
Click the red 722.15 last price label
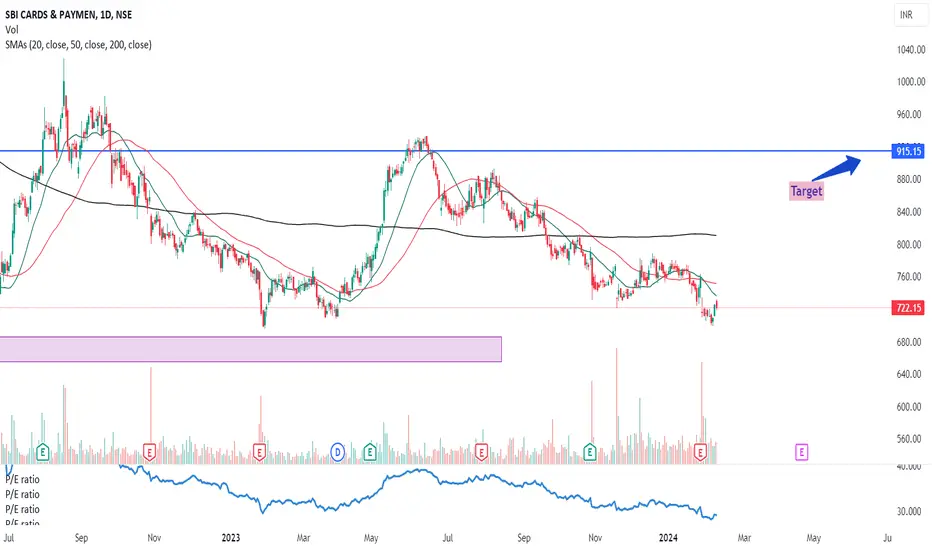[x=909, y=308]
